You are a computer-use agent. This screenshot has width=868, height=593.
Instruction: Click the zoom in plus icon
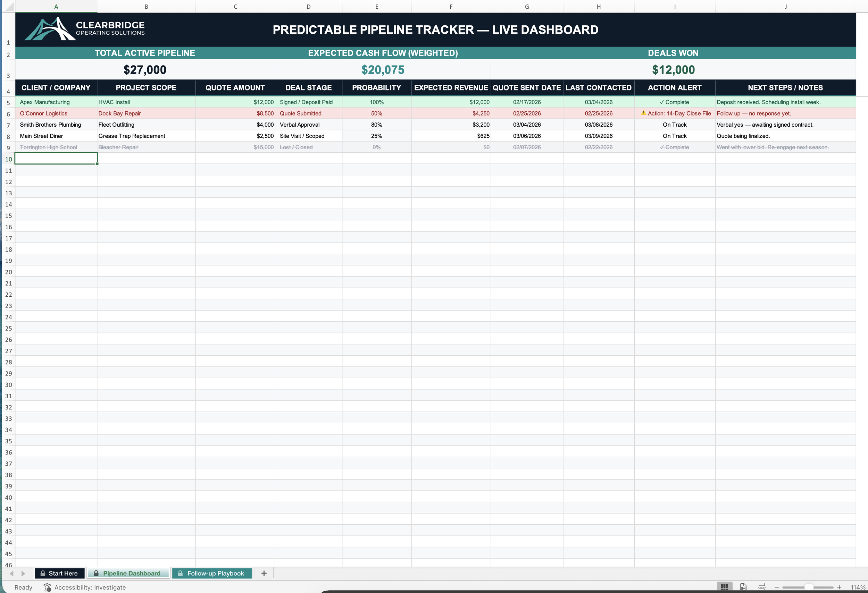(840, 587)
